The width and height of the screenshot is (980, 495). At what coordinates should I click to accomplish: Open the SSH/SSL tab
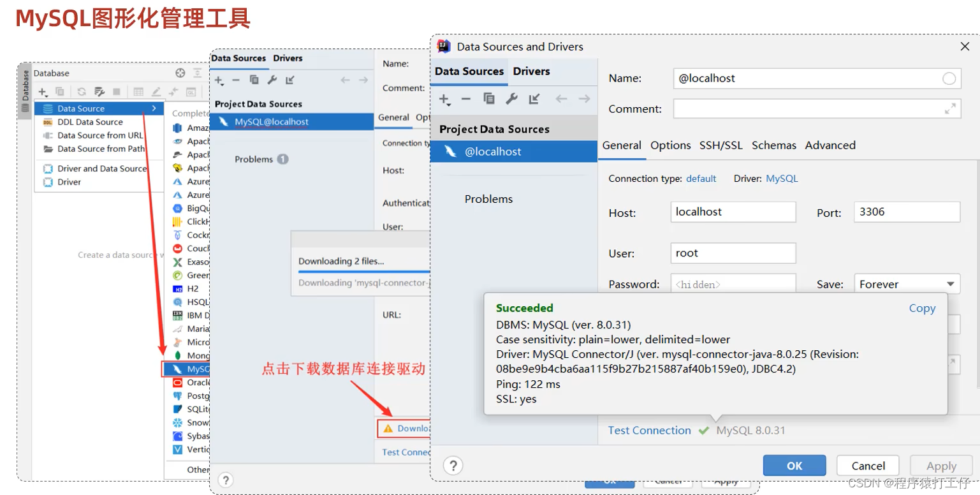coord(721,145)
